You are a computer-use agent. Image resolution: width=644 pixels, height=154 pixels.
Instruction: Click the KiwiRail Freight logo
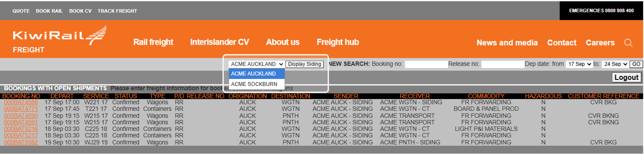click(60, 39)
